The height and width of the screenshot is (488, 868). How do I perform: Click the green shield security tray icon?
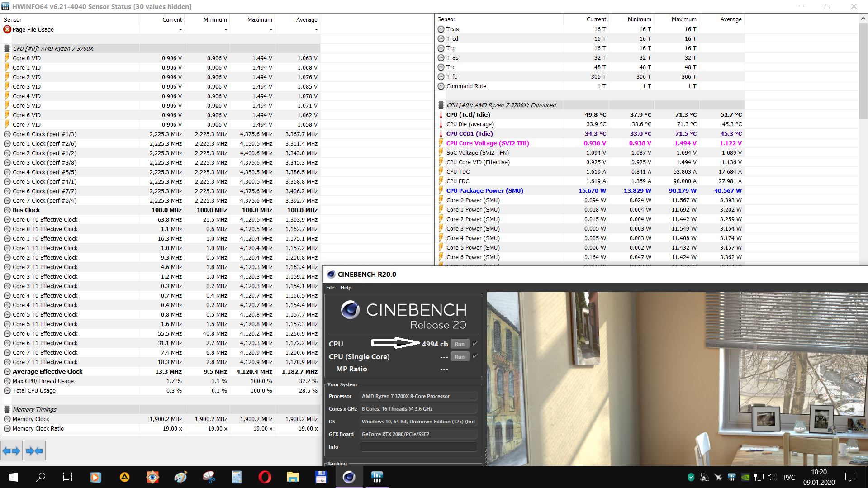click(691, 477)
